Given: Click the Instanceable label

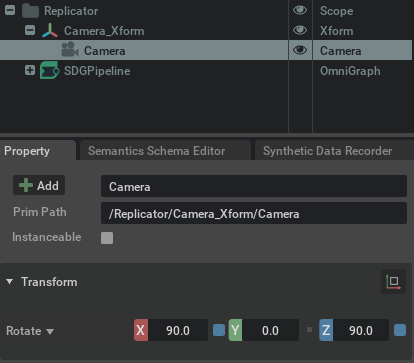Looking at the screenshot, I should (x=47, y=237).
